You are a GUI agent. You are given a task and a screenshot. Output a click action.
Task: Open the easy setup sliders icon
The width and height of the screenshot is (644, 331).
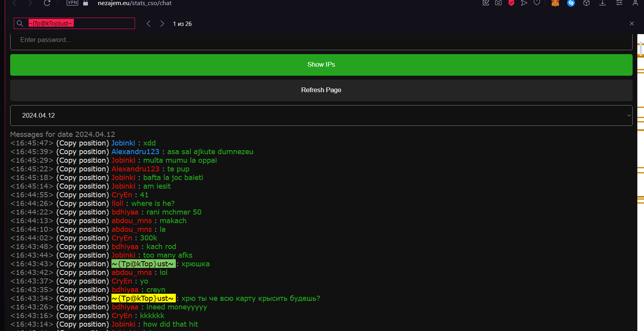click(x=619, y=3)
